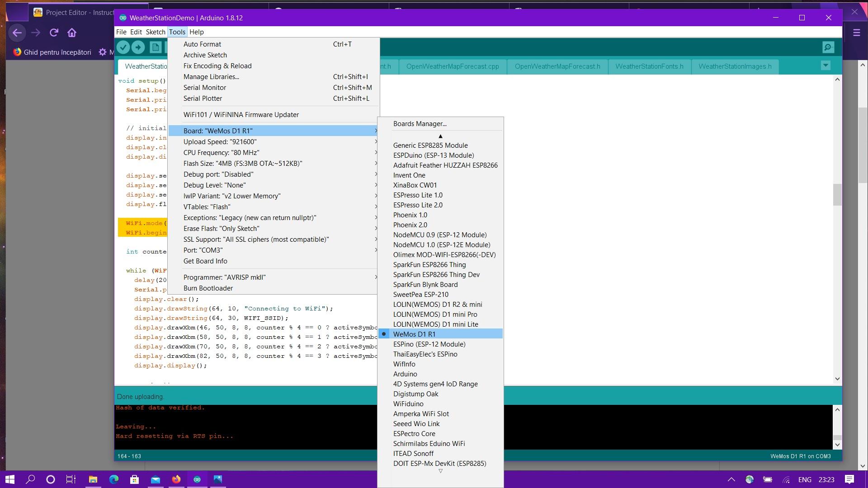Open Mail app from taskbar

(156, 479)
